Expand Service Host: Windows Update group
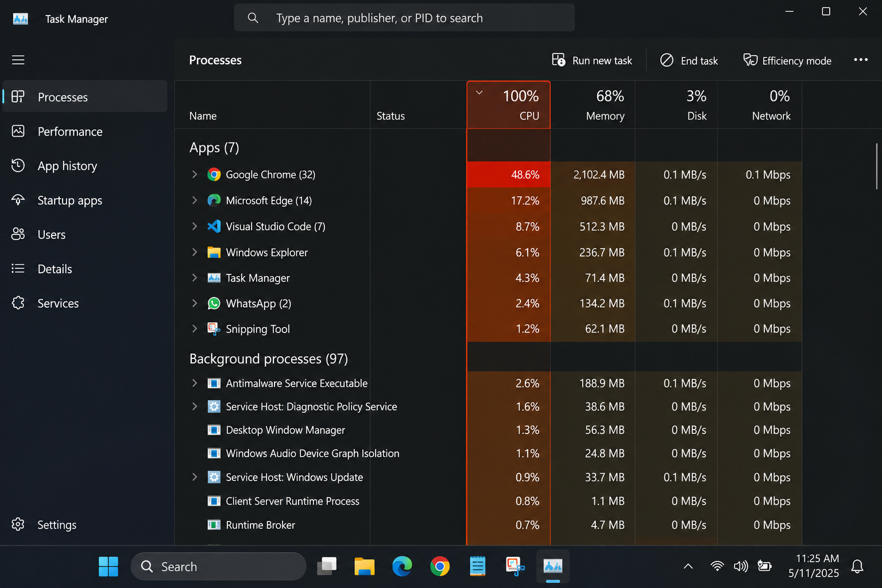This screenshot has height=588, width=882. [x=195, y=477]
